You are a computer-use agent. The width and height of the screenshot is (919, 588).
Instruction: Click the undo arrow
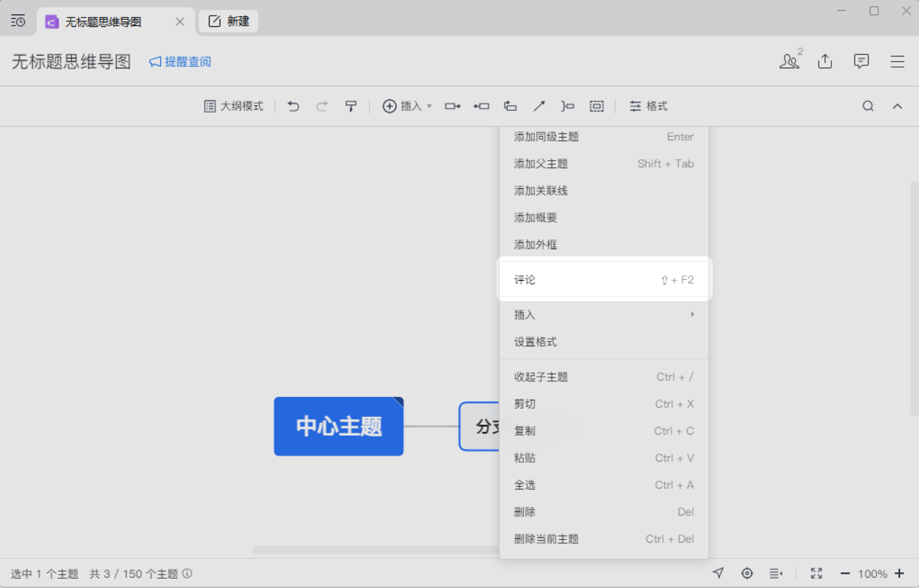pyautogui.click(x=293, y=106)
